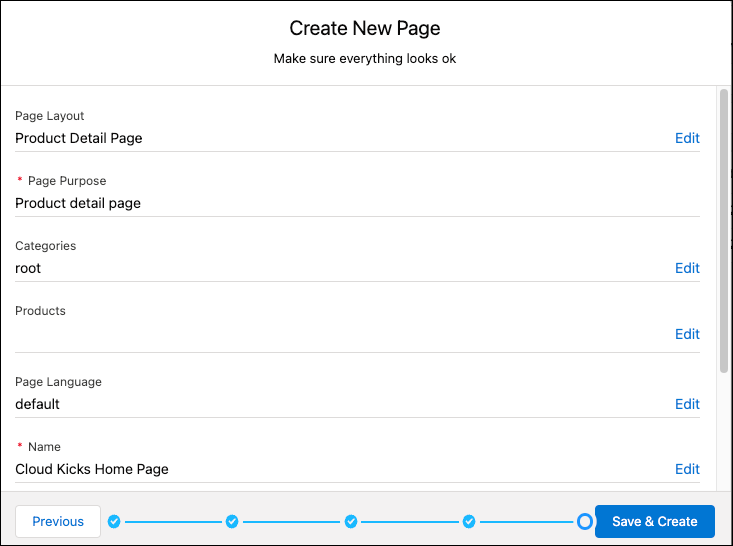Edit the Products setting
Image resolution: width=733 pixels, height=546 pixels.
click(x=687, y=334)
